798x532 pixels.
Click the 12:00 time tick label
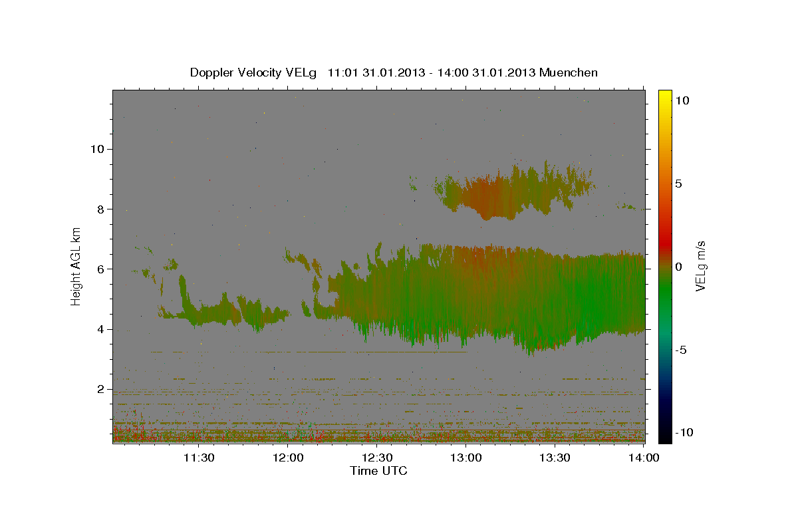288,458
